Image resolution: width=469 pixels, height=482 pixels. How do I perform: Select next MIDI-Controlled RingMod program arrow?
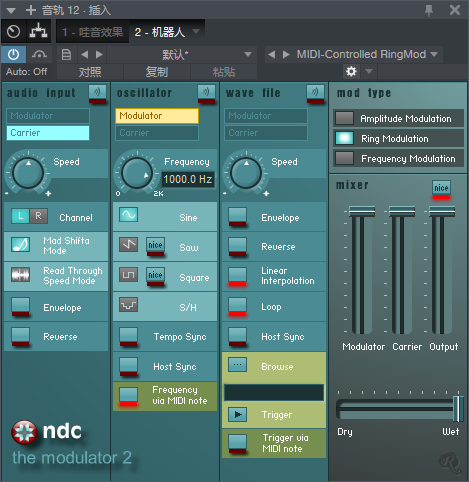(286, 54)
